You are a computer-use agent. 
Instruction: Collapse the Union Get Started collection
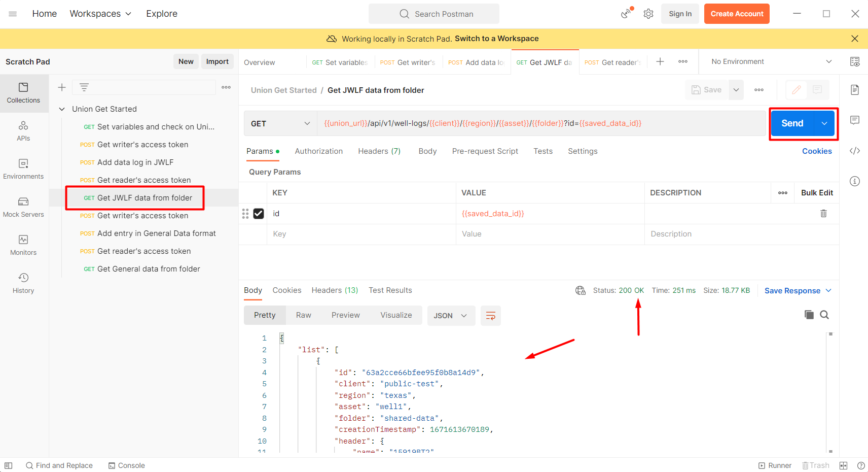tap(62, 109)
